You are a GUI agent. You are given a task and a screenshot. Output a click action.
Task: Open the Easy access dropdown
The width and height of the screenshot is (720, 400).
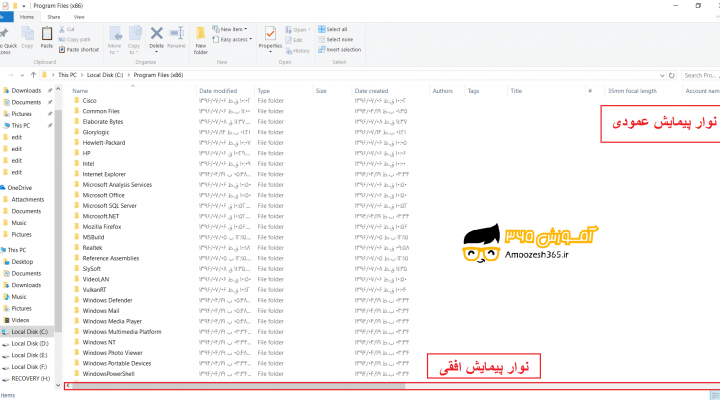click(x=232, y=39)
